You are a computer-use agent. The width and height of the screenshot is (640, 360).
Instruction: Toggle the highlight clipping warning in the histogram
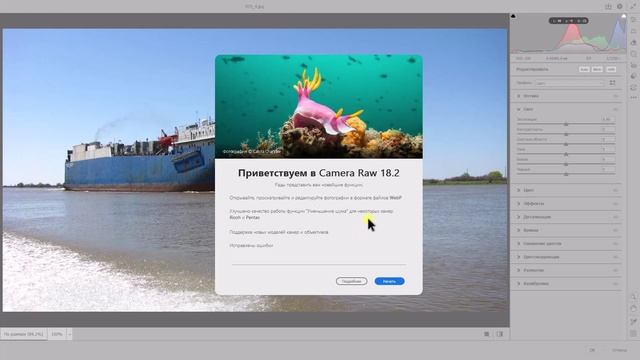click(624, 16)
